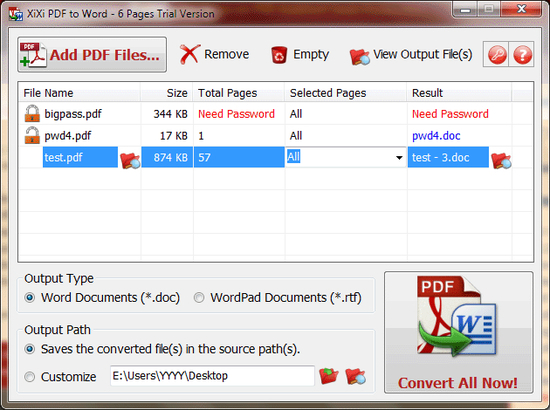Open output folder icon next to test - 3.doc
The image size is (550, 410).
pos(501,161)
